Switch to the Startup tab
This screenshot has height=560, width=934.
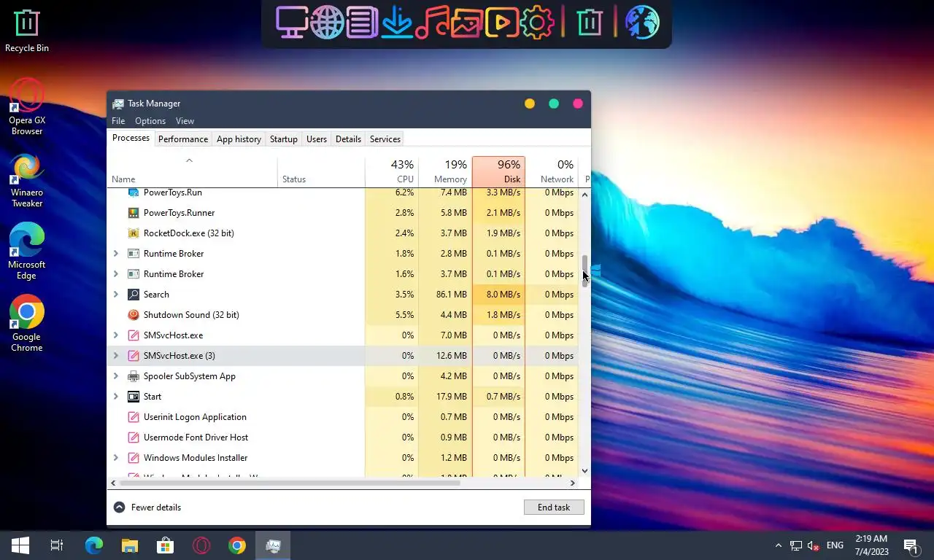coord(284,139)
